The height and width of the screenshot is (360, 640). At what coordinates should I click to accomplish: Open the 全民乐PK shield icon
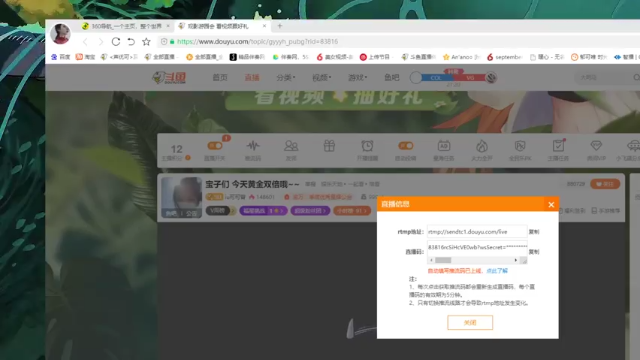(520, 146)
